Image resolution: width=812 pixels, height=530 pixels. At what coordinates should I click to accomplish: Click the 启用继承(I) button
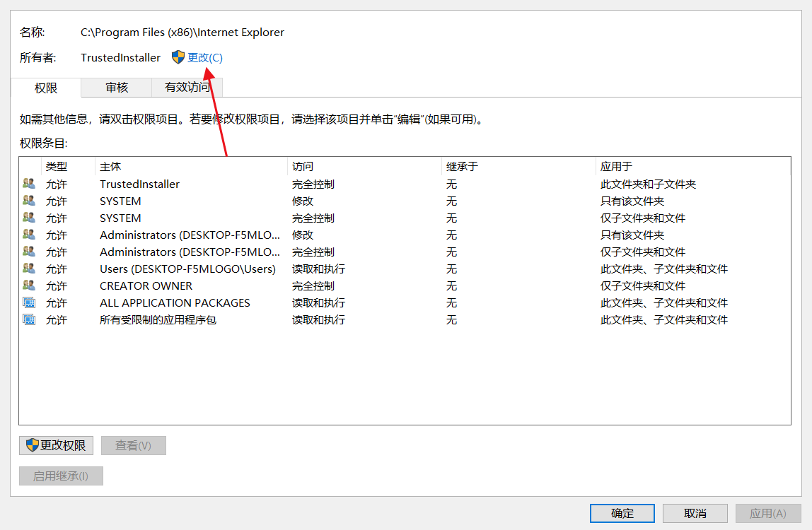point(61,476)
